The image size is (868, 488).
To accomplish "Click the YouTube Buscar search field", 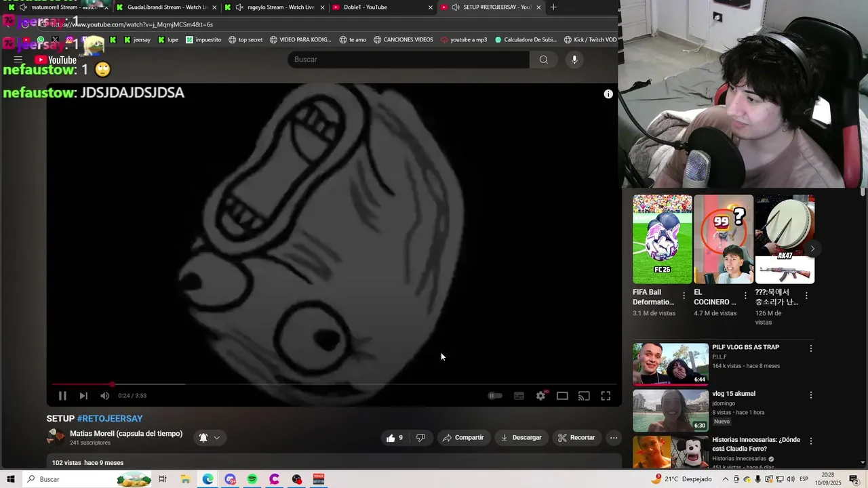I will (x=408, y=60).
